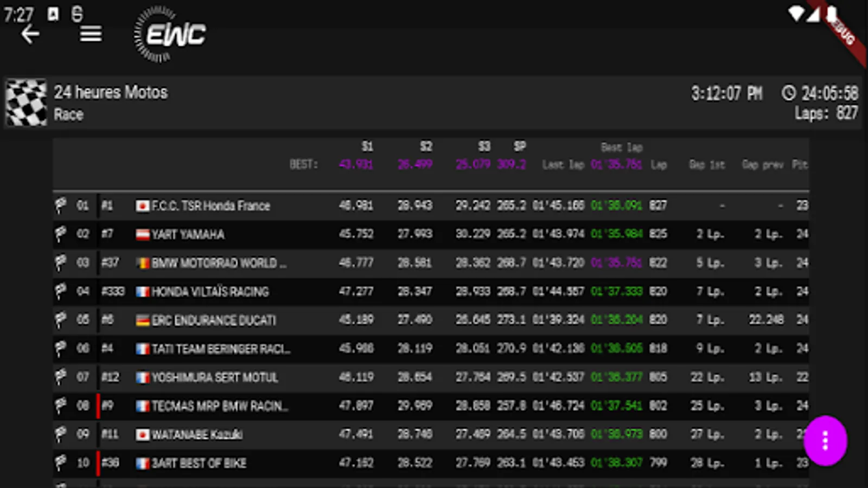Tap position 07 in standings
868x488 pixels.
(82, 377)
